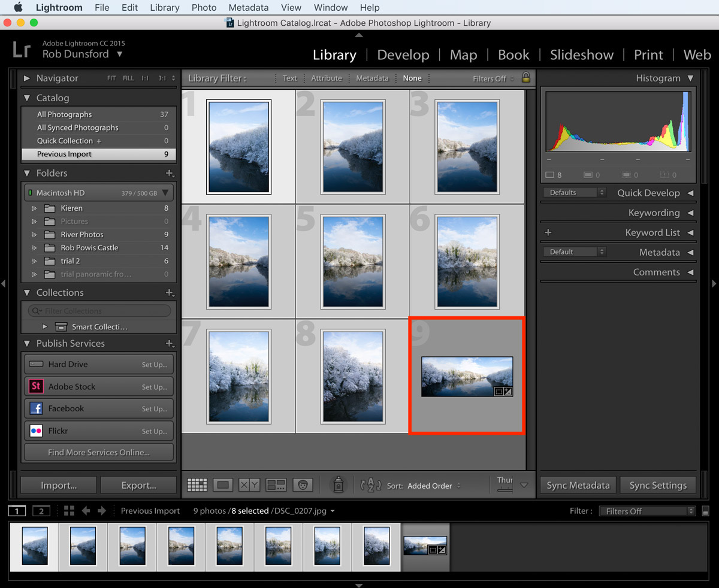Image resolution: width=719 pixels, height=588 pixels.
Task: Open Compare view from the toolbar
Action: 249,486
